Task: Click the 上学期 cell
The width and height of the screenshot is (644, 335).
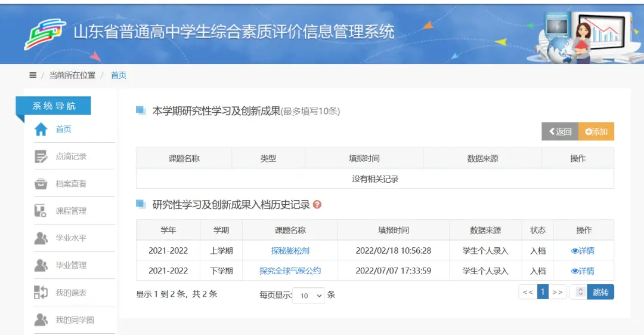Action: pyautogui.click(x=221, y=251)
